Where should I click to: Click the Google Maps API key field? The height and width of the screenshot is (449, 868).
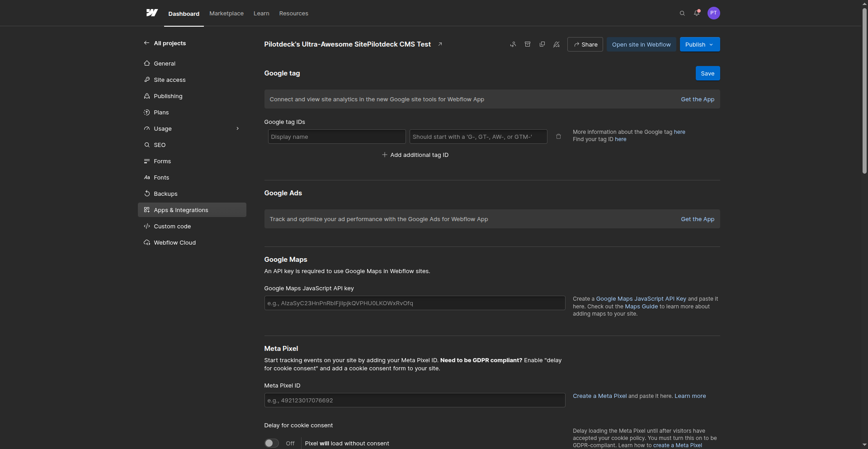point(415,303)
